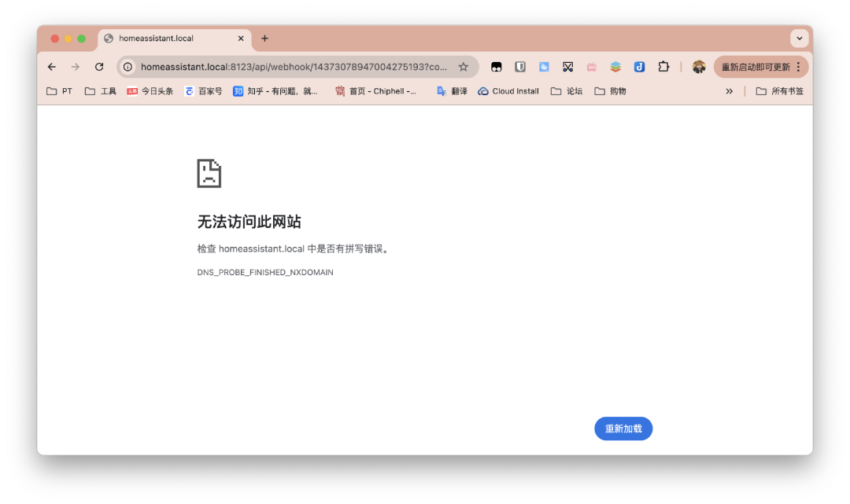Show hidden bookmarks via double chevron
Screen dimensions: 850x504
click(729, 91)
